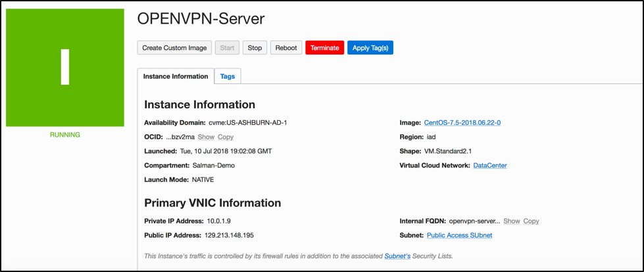Click the Subnet's link in firewall note
The image size is (644, 272).
(x=397, y=256)
